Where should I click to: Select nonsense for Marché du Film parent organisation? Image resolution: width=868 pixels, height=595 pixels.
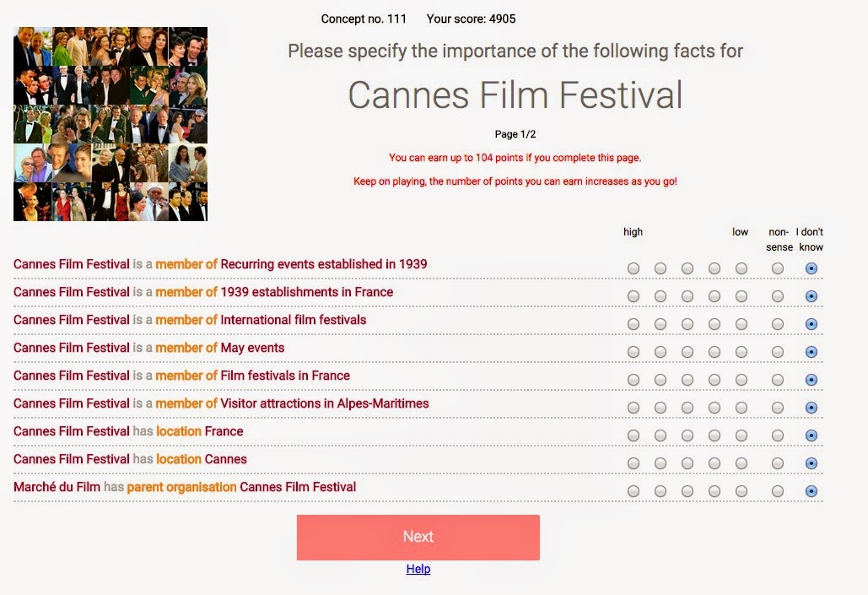click(778, 491)
